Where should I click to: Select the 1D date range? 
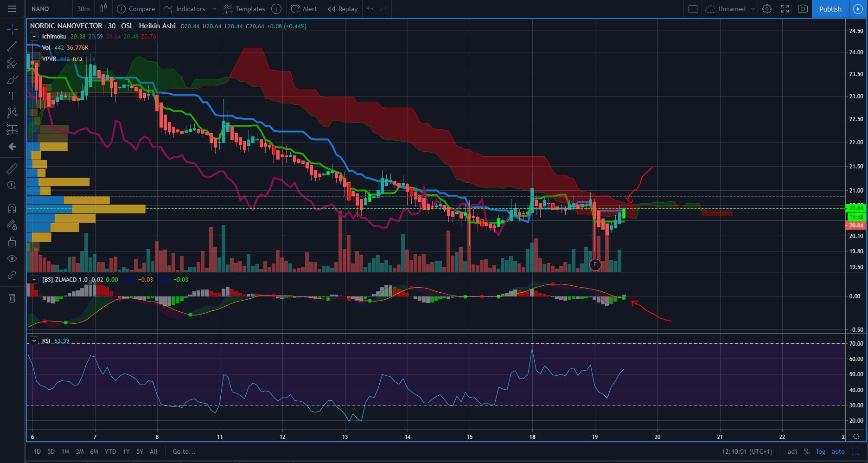coord(38,451)
